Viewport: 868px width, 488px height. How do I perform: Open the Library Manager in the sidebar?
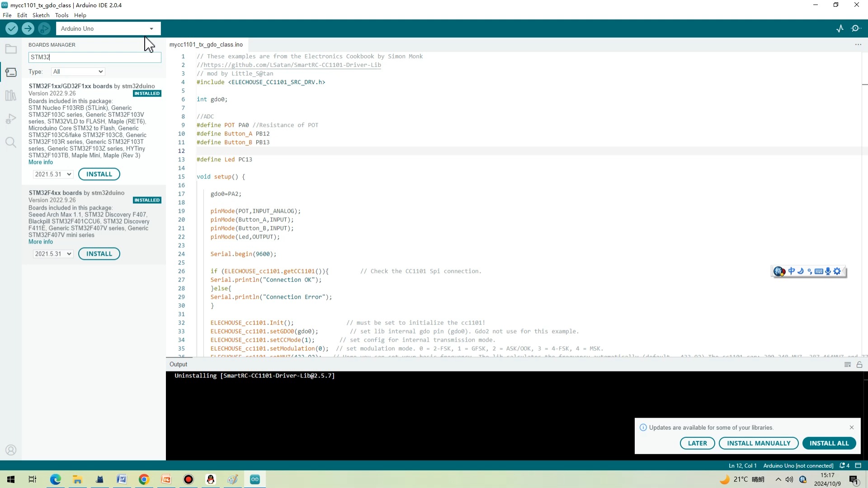coord(11,95)
